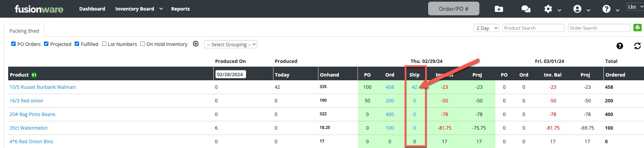The image size is (644, 148).
Task: Open the chat messages icon
Action: [x=526, y=9]
